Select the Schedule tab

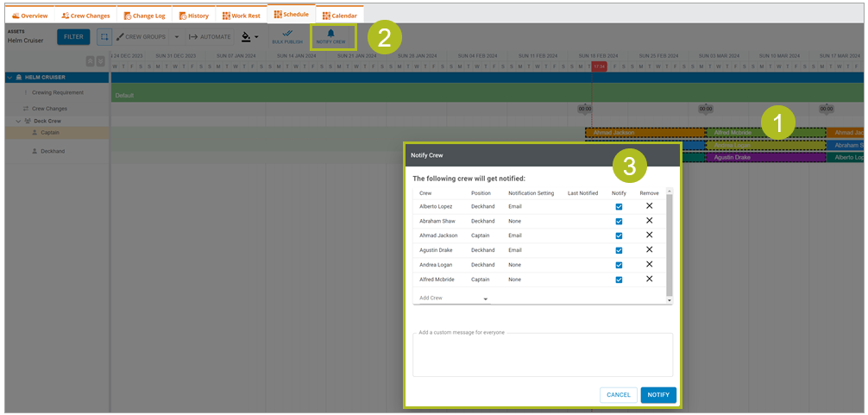(291, 14)
